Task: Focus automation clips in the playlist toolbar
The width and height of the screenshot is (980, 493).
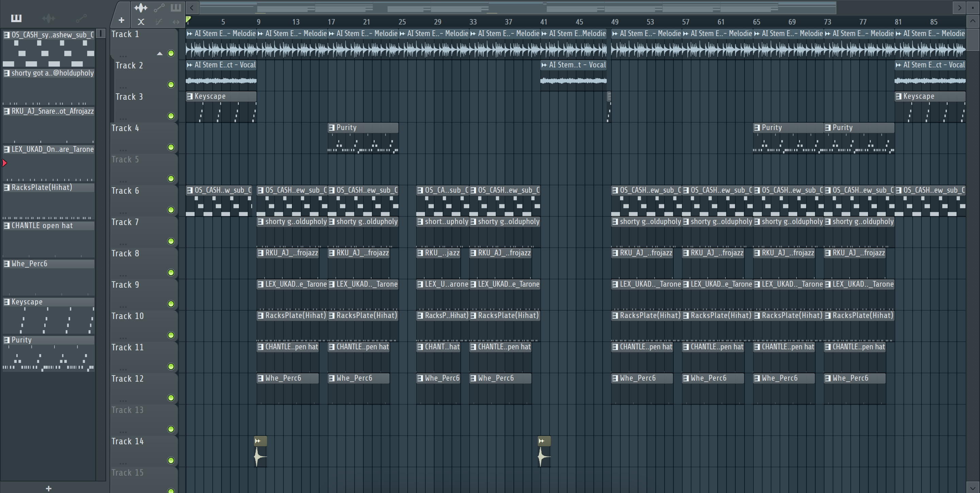Action: (159, 7)
